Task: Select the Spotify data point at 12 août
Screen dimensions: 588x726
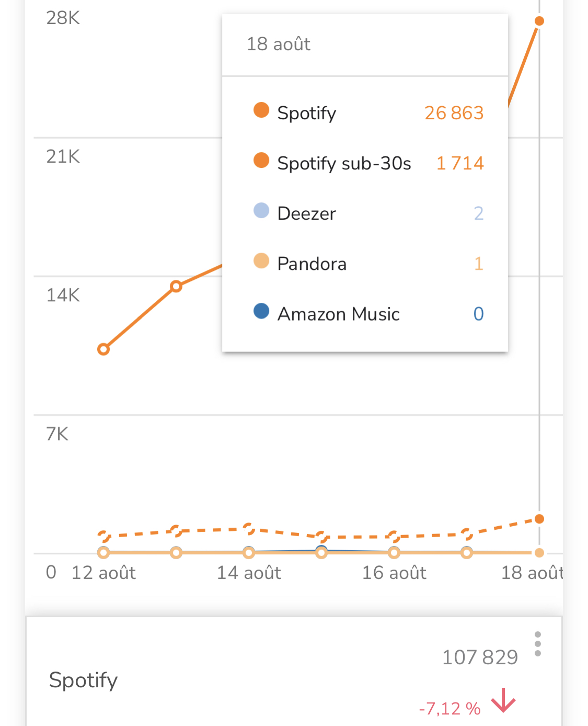Action: [x=103, y=349]
